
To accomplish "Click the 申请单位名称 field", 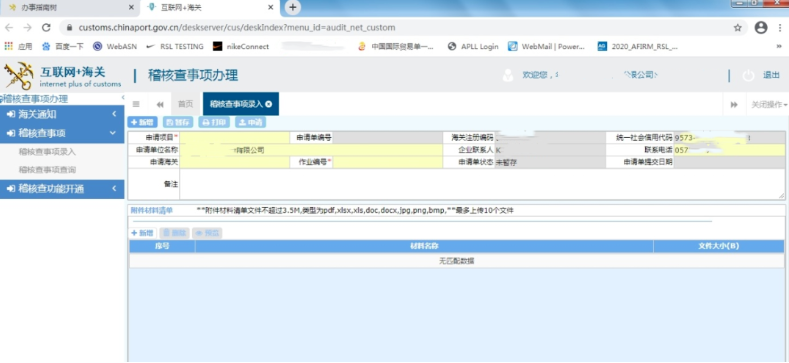I will pos(311,150).
